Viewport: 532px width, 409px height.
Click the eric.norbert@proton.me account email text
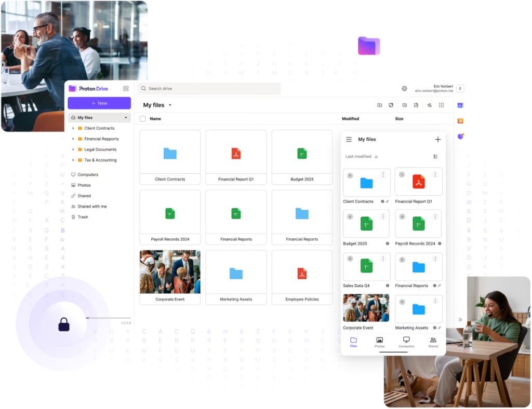click(x=434, y=91)
